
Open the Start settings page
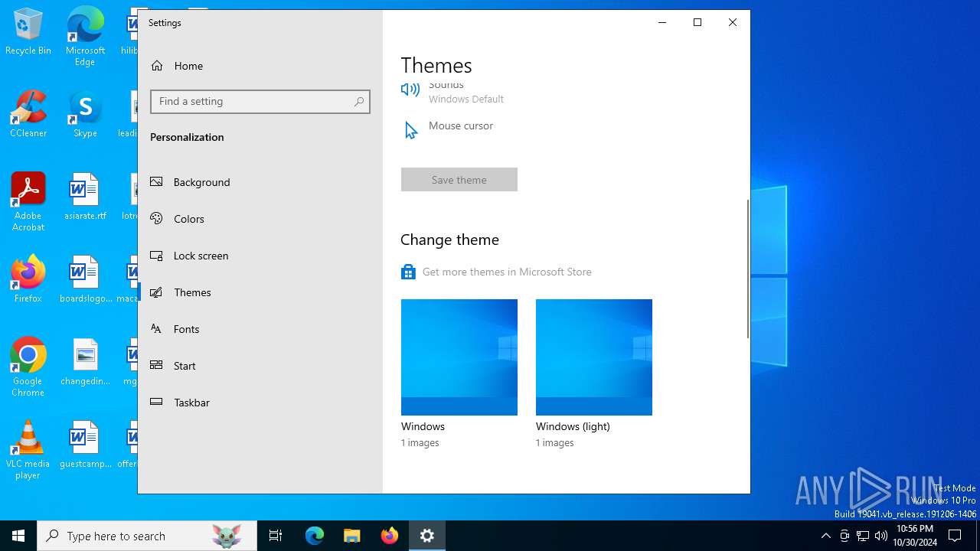260,366
